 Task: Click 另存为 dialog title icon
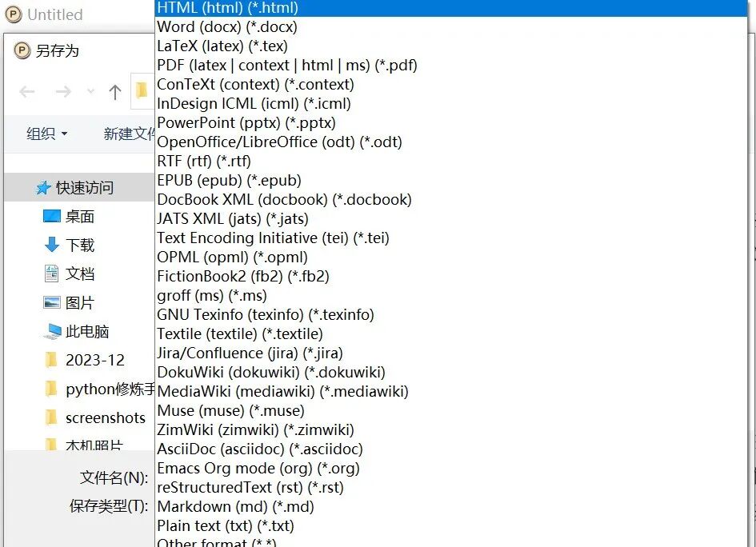pos(22,50)
